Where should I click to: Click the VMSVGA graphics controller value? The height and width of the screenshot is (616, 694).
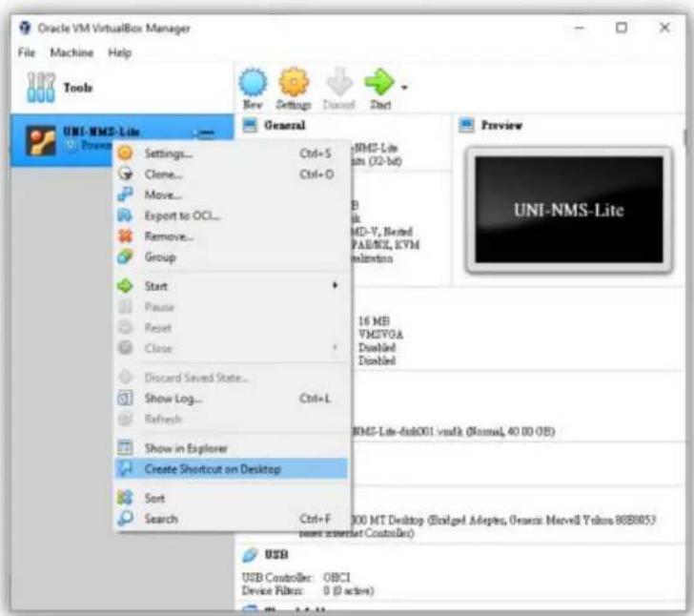(380, 335)
